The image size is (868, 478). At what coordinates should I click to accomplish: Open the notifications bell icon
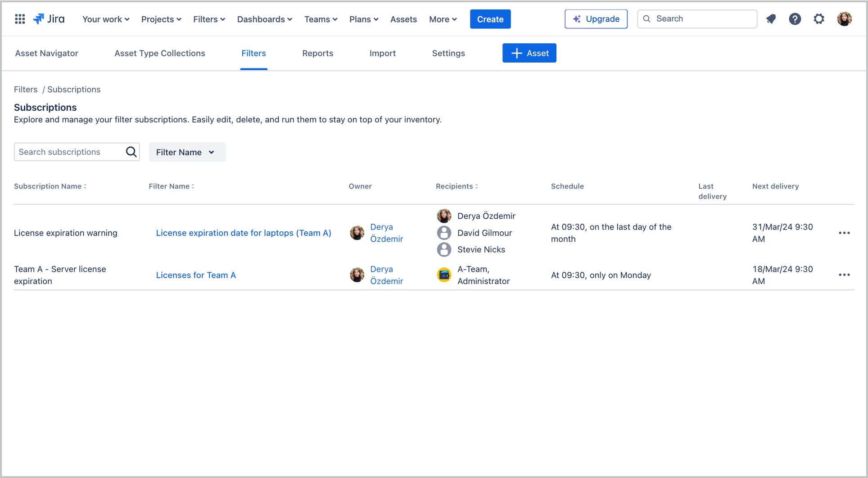771,19
